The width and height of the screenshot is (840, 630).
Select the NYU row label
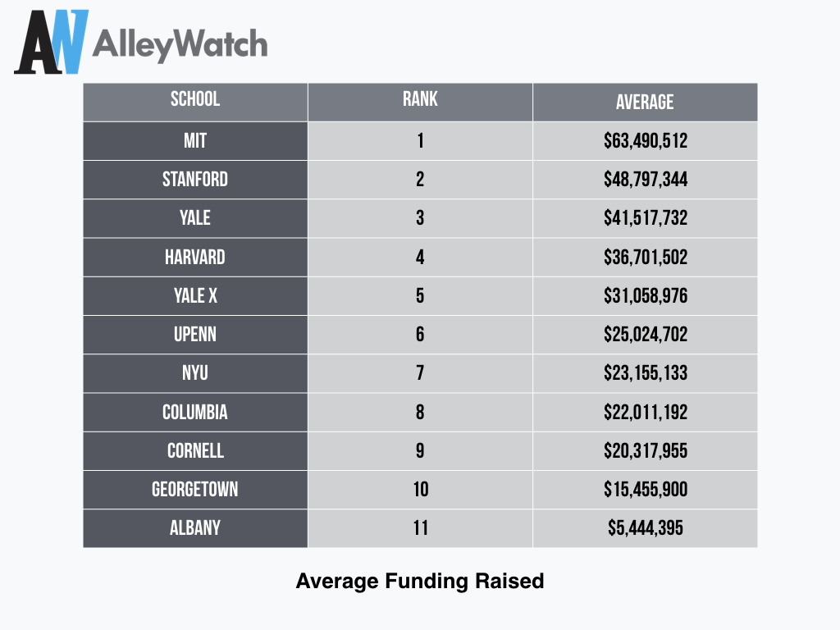point(195,373)
